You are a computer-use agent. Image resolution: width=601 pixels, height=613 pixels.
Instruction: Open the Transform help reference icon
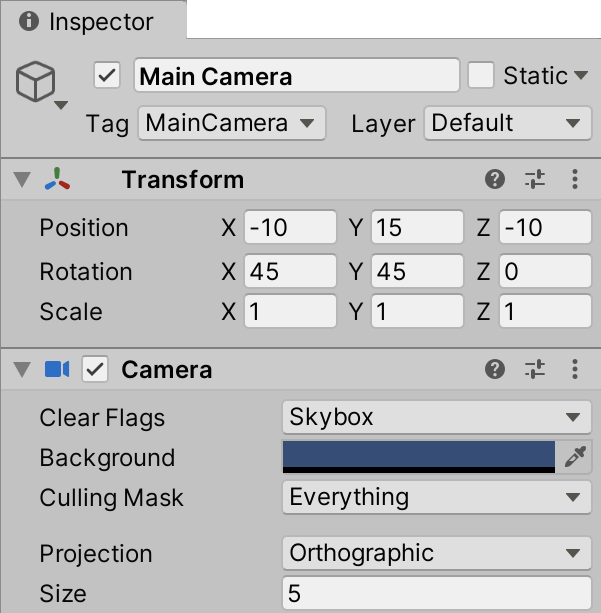click(494, 180)
